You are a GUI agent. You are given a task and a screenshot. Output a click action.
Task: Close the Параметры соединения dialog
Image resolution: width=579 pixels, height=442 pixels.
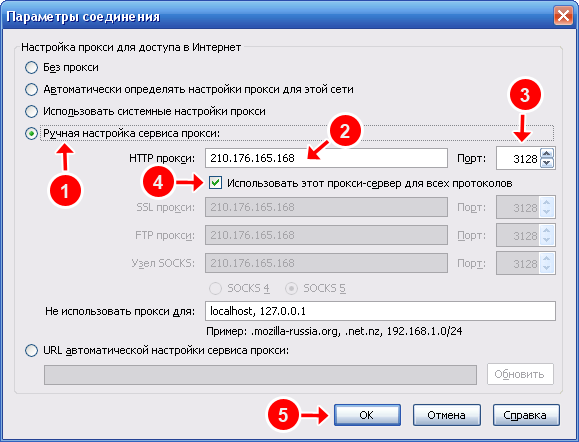(x=563, y=17)
